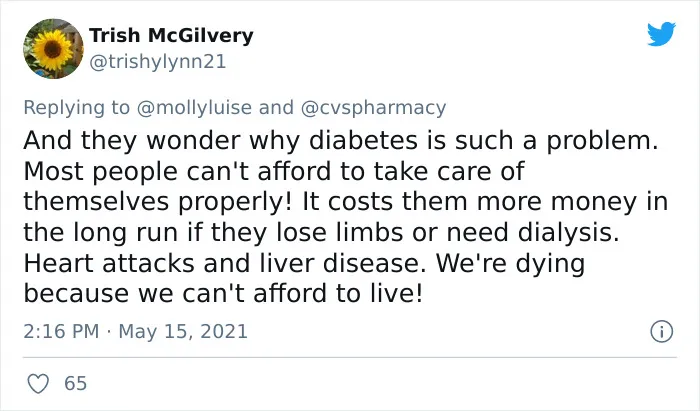Click the blue Twitter bird logo

click(x=661, y=34)
